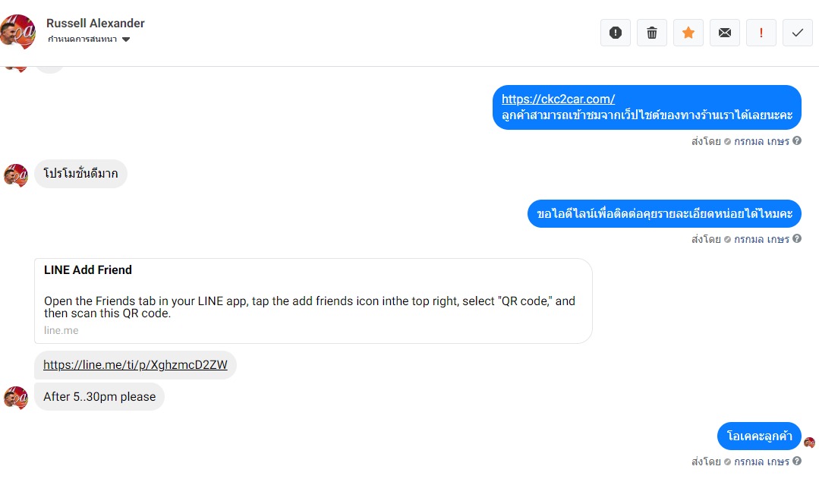Select the "After 5..30pm please" message bubble
Image resolution: width=819 pixels, height=504 pixels.
pos(99,397)
